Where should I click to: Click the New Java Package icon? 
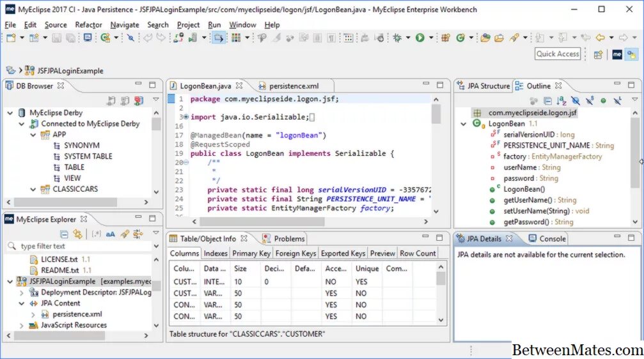coord(446,38)
